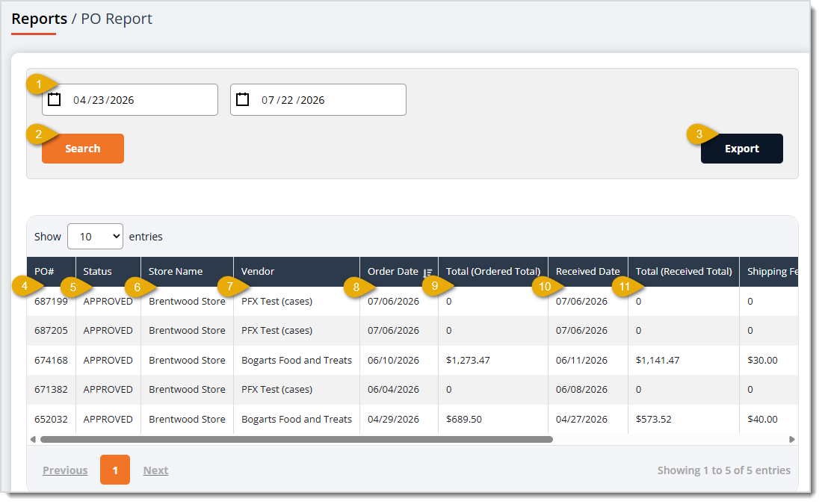Image resolution: width=822 pixels, height=504 pixels.
Task: Click Showing 1 to 5 of 5 entries text
Action: (x=724, y=470)
